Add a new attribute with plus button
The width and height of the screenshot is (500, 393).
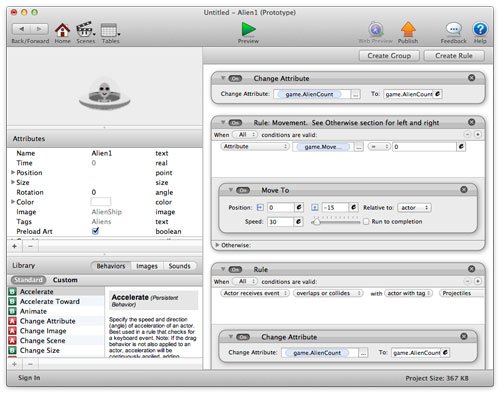tap(14, 246)
